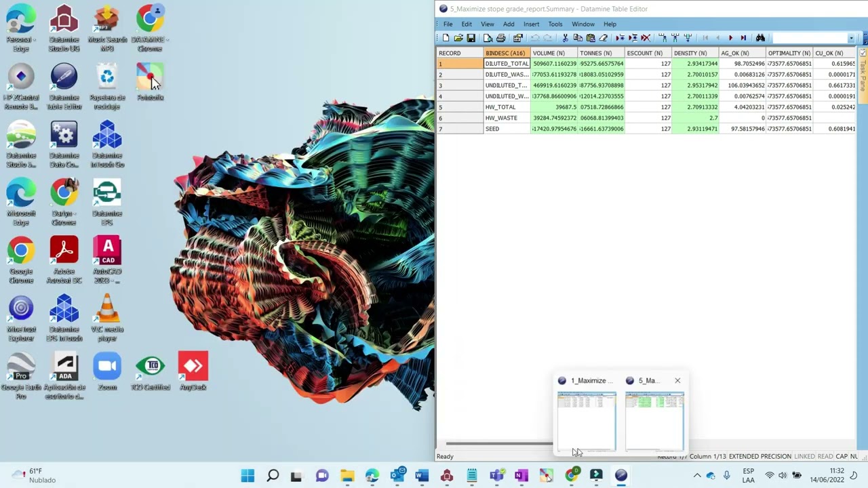Open Print Preview from the toolbar
Screen dimensions: 868x488
pyautogui.click(x=488, y=38)
